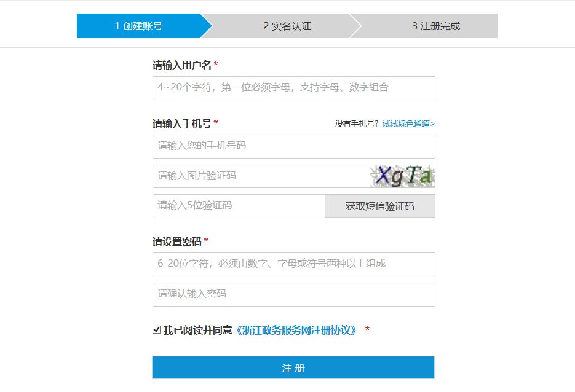
Task: Click the 请设置密码 label
Action: (177, 242)
